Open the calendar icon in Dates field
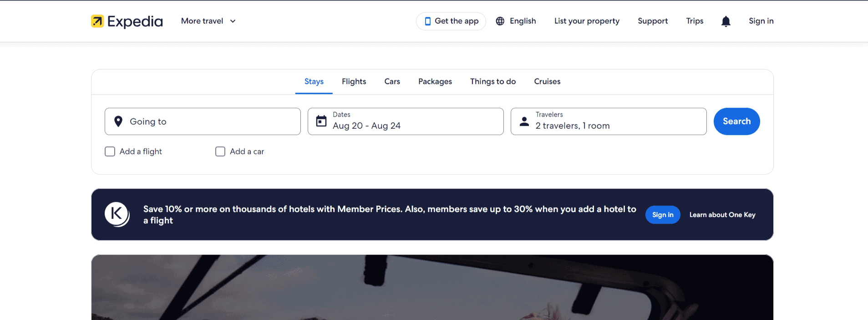The image size is (868, 320). click(x=321, y=121)
